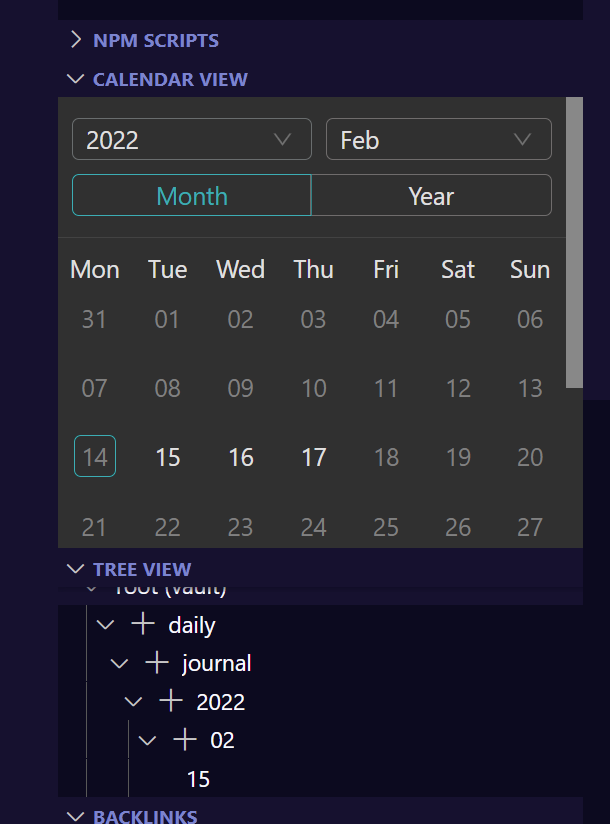Collapse the daily folder
The height and width of the screenshot is (824, 610).
[x=105, y=624]
